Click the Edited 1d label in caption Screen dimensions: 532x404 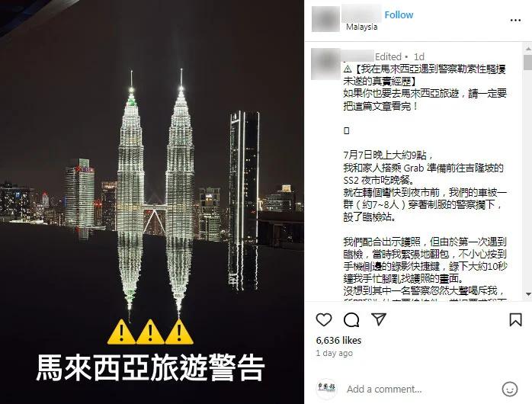coord(399,56)
